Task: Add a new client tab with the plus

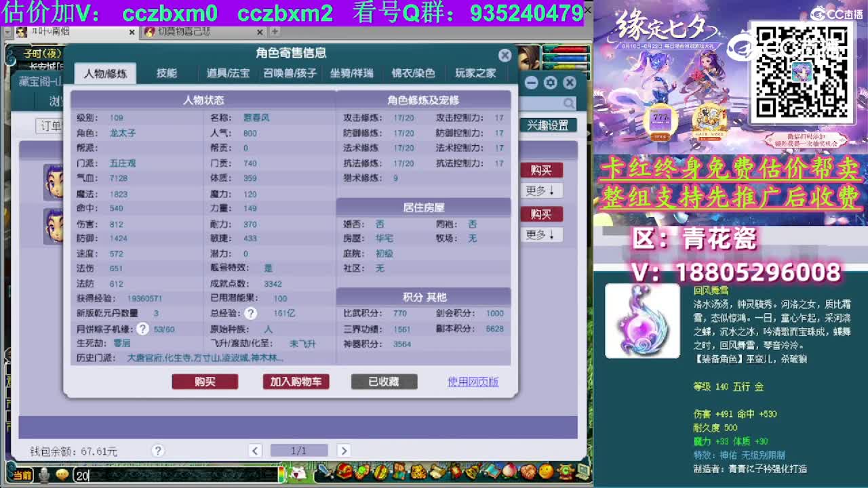Action: [275, 32]
